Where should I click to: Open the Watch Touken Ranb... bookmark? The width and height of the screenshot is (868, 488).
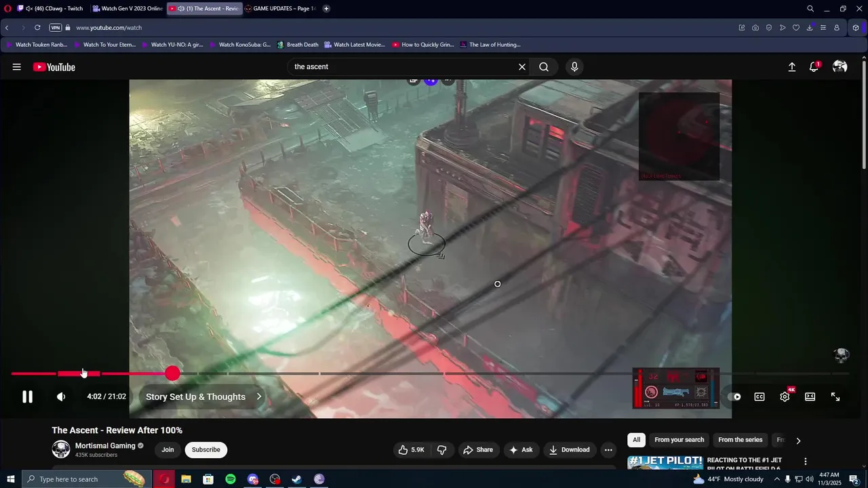[x=37, y=45]
